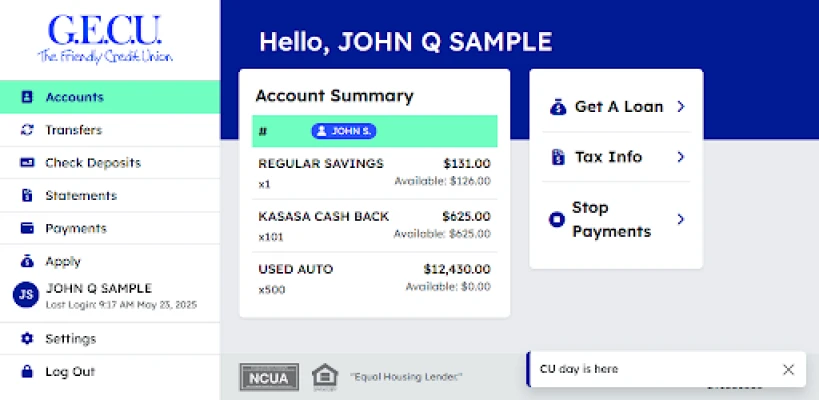Click the Apply money bag icon
Screen dimensions: 819x400
click(x=27, y=261)
